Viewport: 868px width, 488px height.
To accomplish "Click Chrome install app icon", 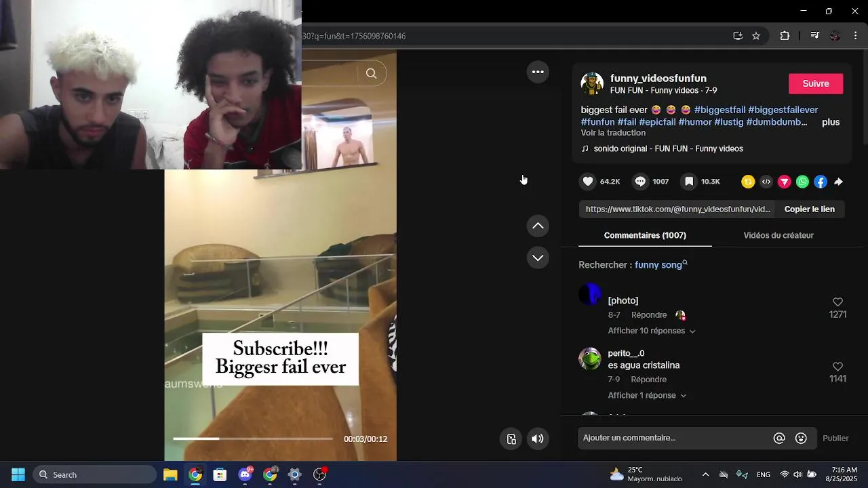I will [738, 36].
